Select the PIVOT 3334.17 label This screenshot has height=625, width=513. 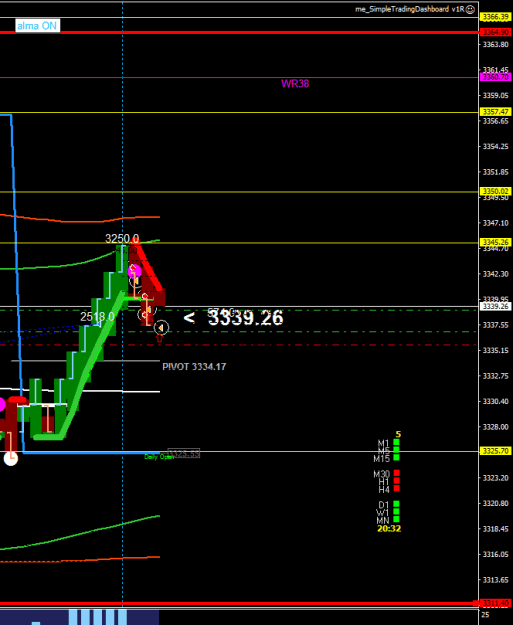[x=194, y=367]
